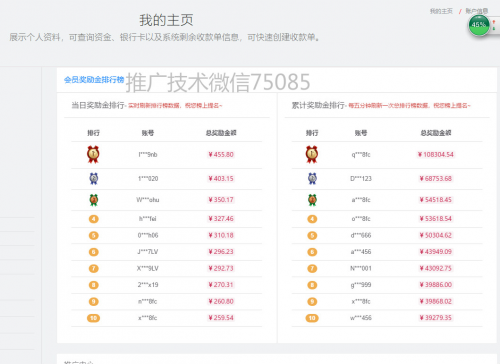Click the amount ¥43092.75
Viewport: 500px width, 364px height.
coord(436,268)
